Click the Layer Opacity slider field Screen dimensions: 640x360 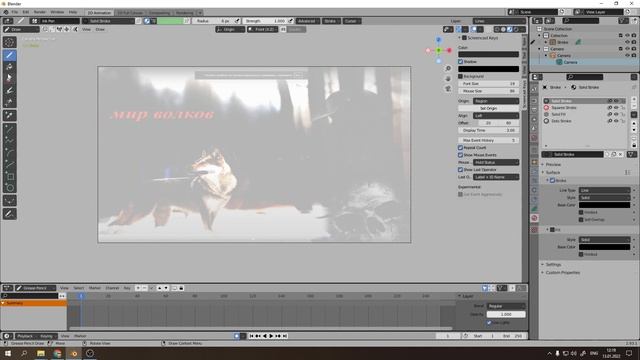506,314
